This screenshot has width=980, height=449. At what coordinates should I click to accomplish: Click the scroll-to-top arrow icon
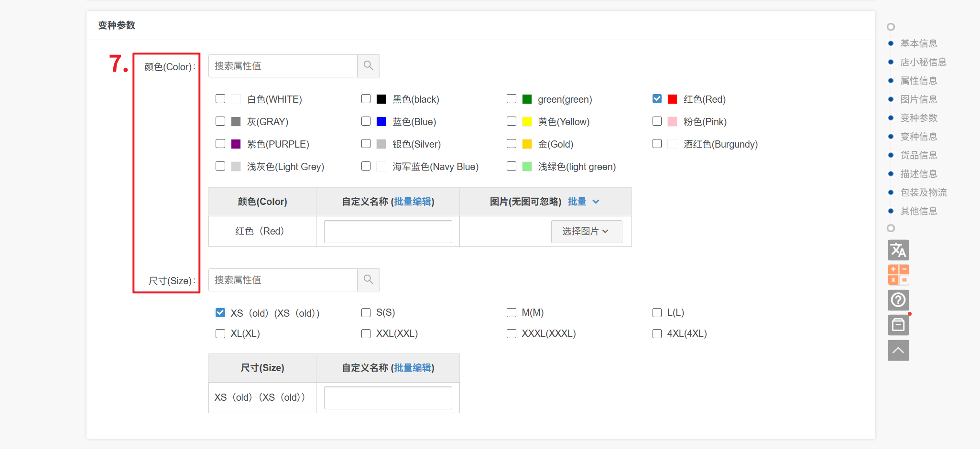pyautogui.click(x=898, y=350)
